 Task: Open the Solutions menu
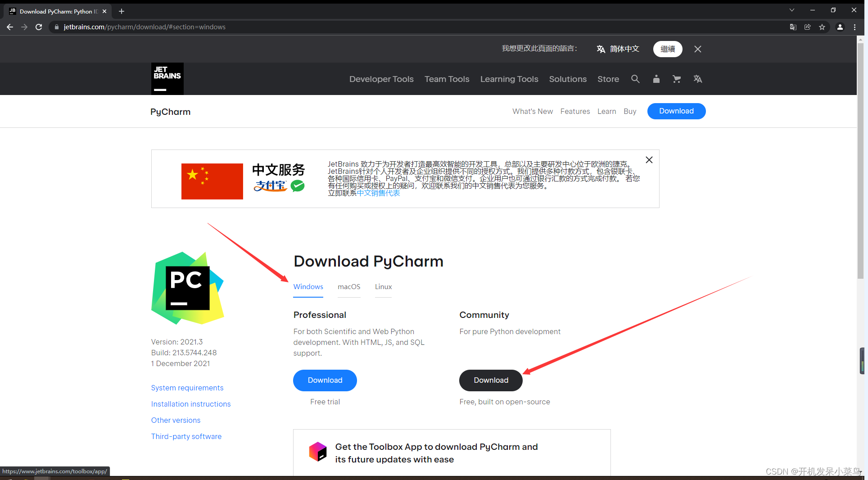[x=568, y=79]
